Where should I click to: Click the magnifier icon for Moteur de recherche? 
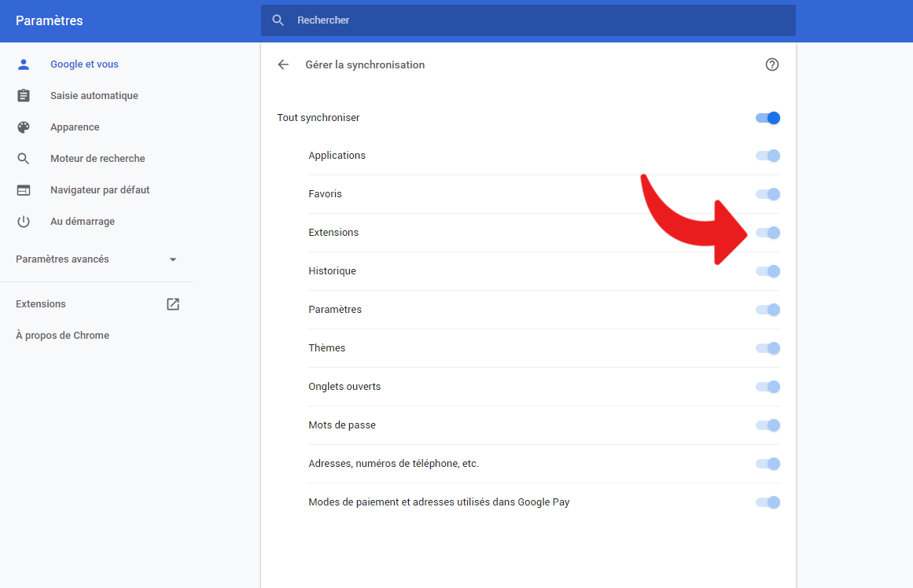point(24,158)
